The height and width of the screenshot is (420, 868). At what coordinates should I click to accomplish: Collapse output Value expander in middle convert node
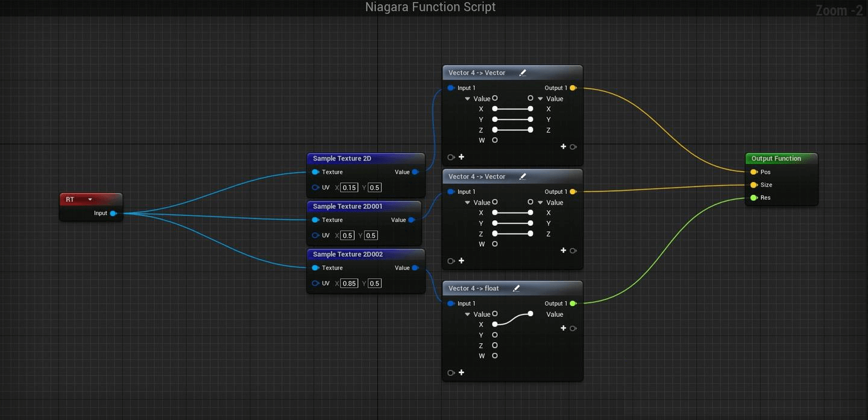(x=541, y=203)
